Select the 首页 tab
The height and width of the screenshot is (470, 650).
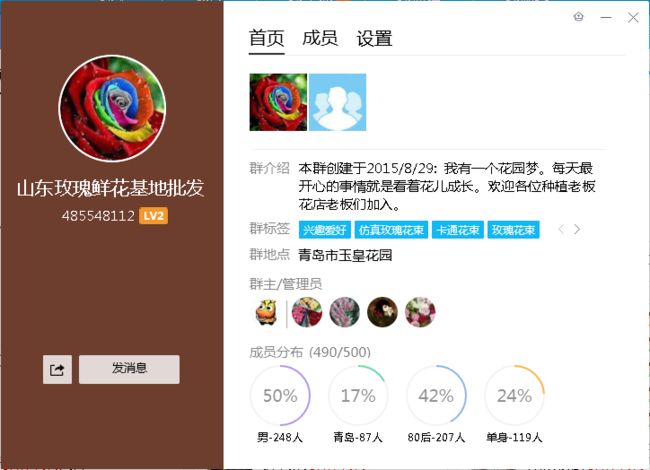267,38
